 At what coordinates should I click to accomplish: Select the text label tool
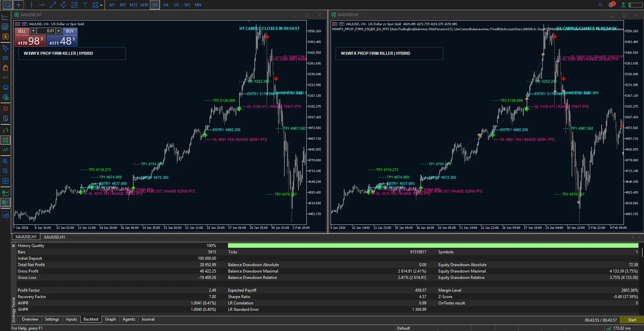tap(85, 5)
